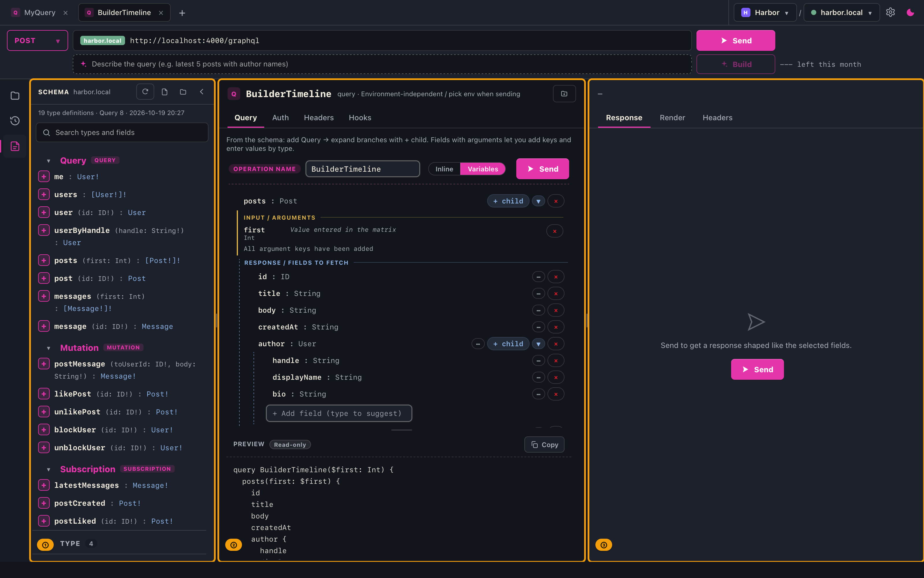Screen dimensions: 924x578
Task: Remove the 'first' argument with x
Action: pos(555,231)
